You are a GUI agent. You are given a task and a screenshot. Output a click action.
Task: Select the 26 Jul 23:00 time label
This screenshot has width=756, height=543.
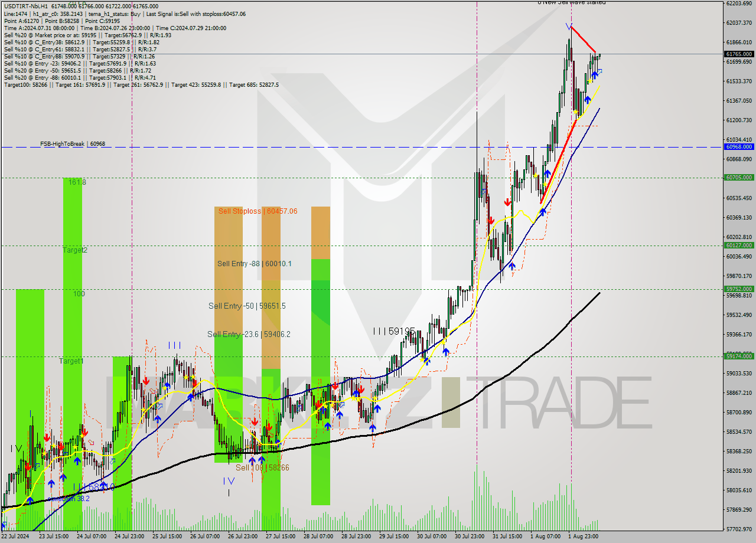point(243,537)
